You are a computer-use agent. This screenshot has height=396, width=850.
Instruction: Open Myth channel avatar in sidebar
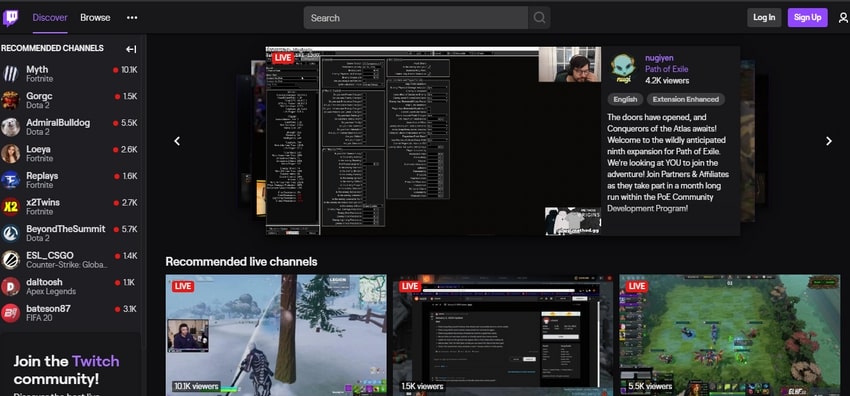(10, 74)
